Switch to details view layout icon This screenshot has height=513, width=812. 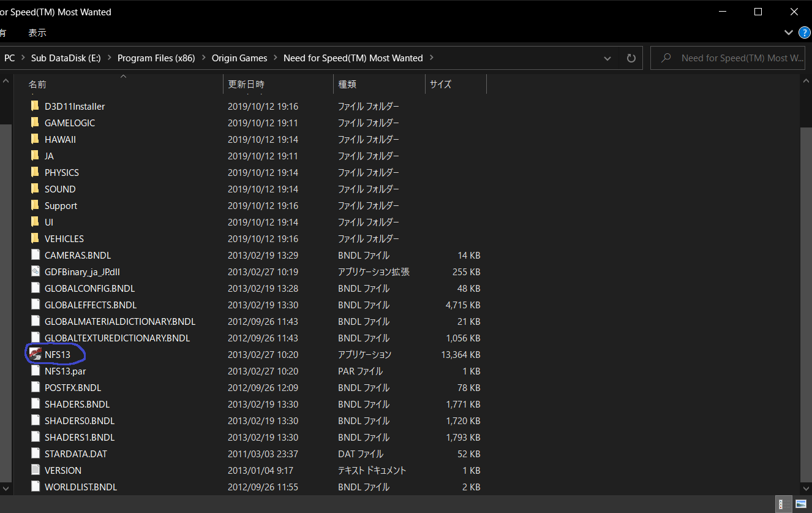click(782, 504)
